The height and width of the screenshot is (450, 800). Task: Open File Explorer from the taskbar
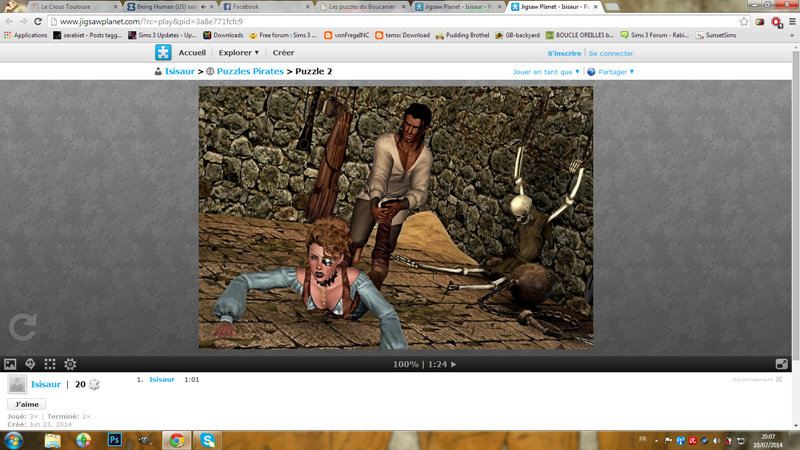coord(53,440)
